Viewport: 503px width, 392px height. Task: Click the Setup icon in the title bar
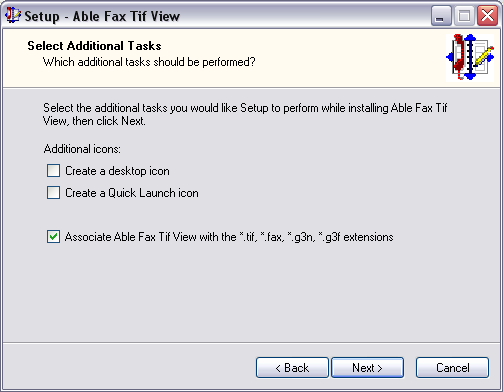click(13, 15)
